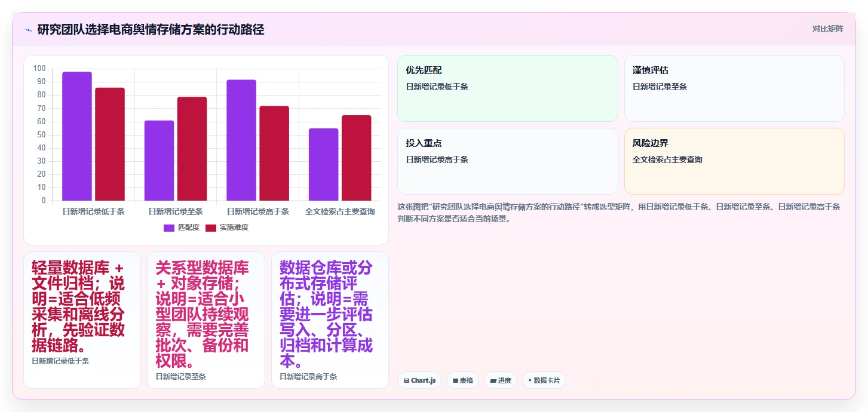Click 日新增记录至条 subtitle in the 谨慎评估 card
This screenshot has height=412, width=868.
pos(660,87)
